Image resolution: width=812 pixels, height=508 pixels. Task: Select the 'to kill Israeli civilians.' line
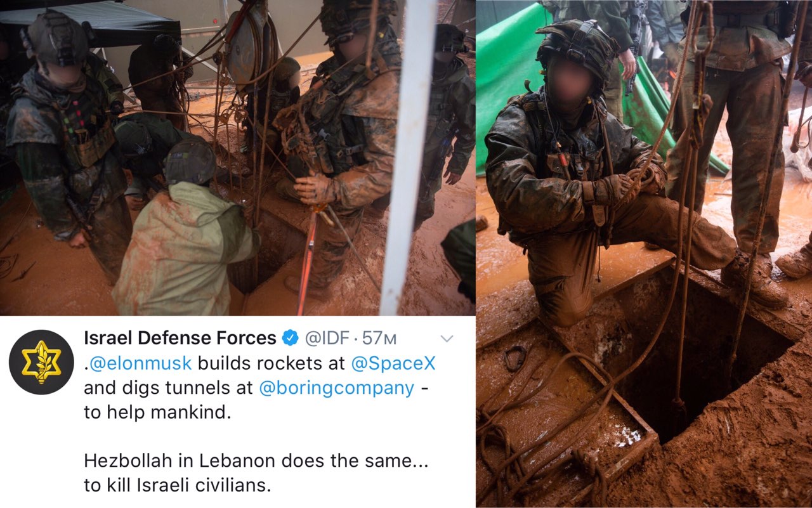tap(178, 485)
